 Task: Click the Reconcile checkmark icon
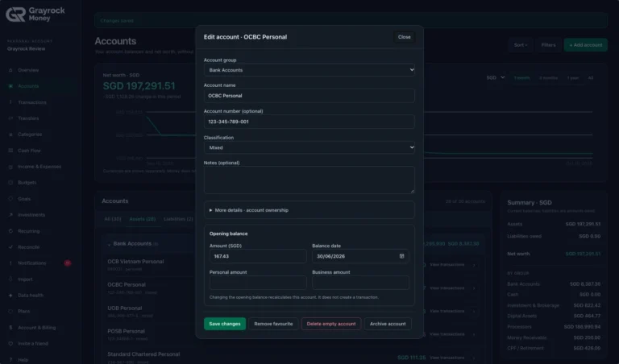[10, 247]
